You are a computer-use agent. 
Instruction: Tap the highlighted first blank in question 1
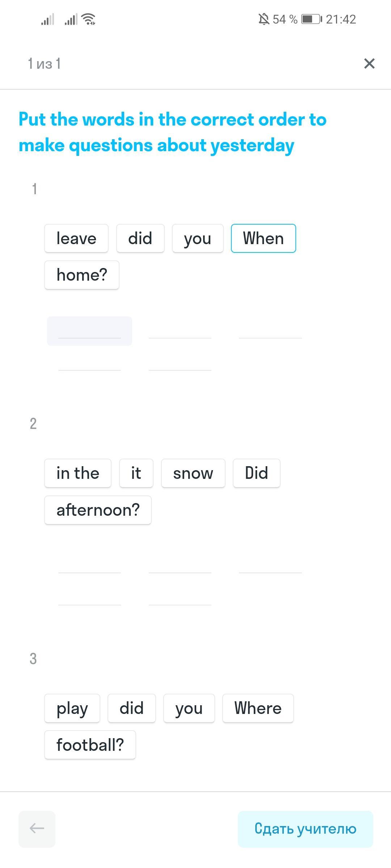(x=89, y=331)
